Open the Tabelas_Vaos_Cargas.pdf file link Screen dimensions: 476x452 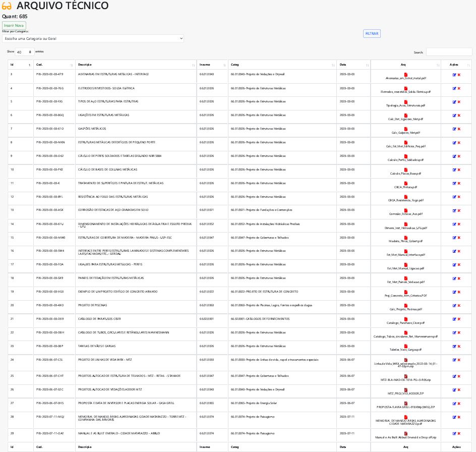pos(405,349)
